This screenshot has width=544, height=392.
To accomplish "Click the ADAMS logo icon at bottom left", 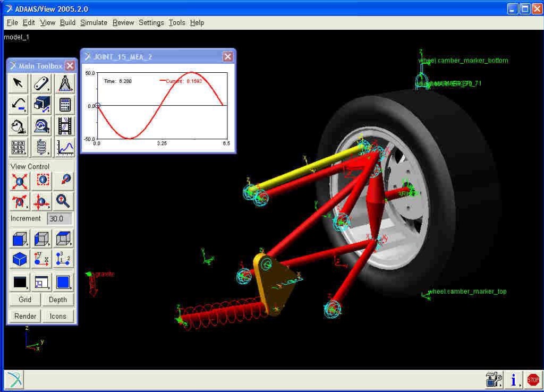I will [x=14, y=379].
